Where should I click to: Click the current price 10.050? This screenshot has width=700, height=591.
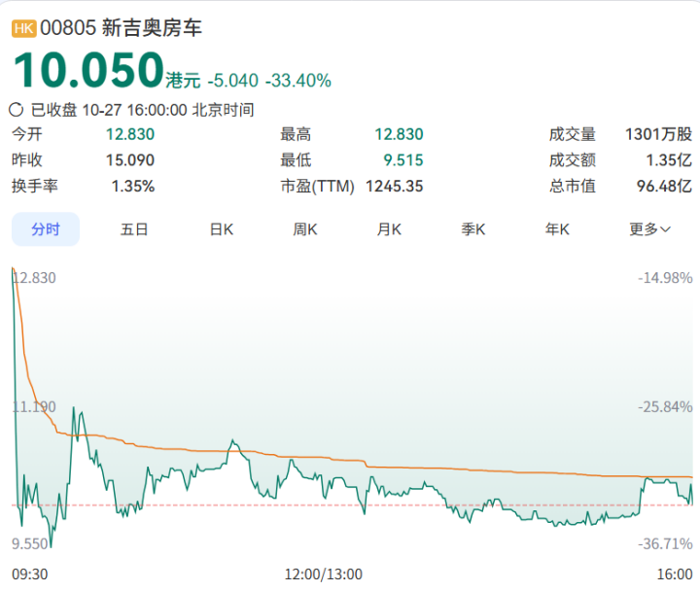[88, 70]
